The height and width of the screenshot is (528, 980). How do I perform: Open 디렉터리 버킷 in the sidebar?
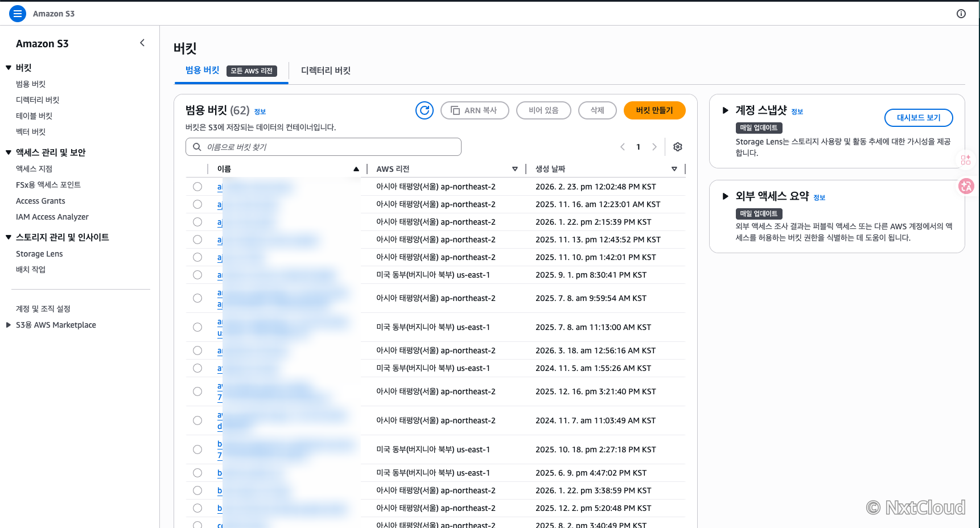[38, 100]
